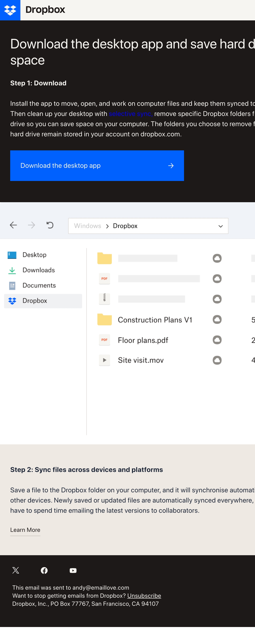Click the Downloads arrow icon in sidebar
This screenshot has height=644, width=255.
tap(12, 271)
